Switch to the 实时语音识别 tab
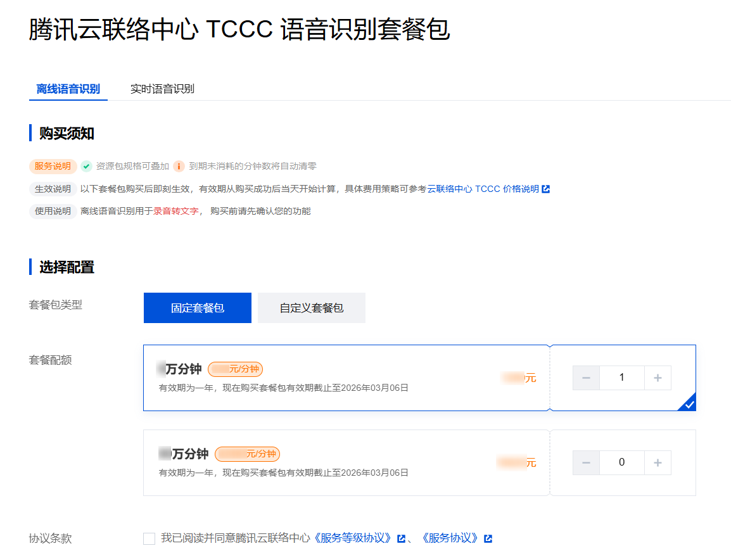 coord(162,89)
